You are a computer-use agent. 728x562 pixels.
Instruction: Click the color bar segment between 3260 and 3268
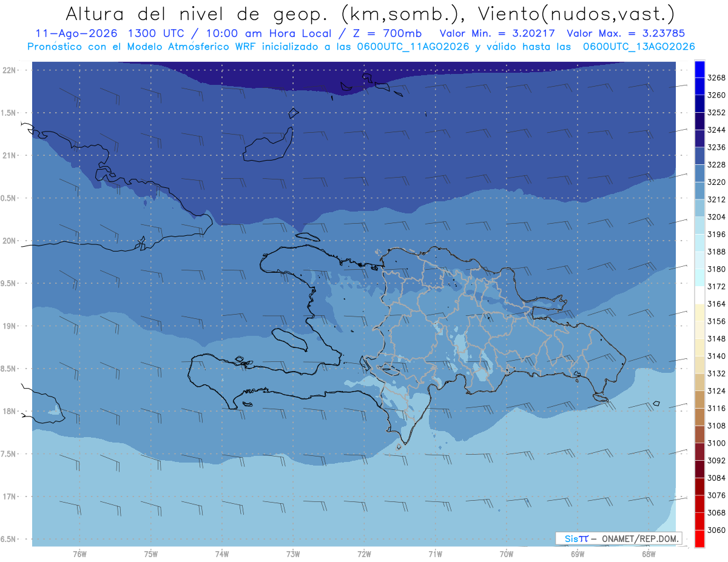(699, 86)
